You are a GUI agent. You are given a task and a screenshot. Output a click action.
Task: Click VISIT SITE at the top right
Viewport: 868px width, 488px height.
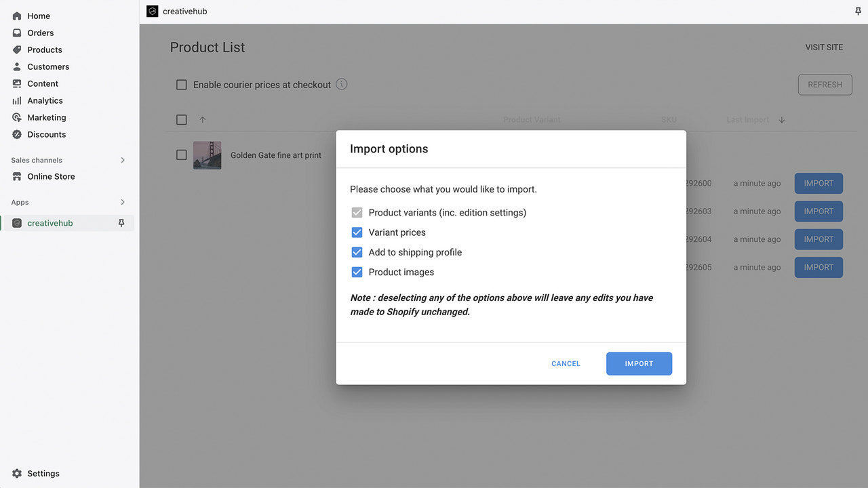pos(824,47)
